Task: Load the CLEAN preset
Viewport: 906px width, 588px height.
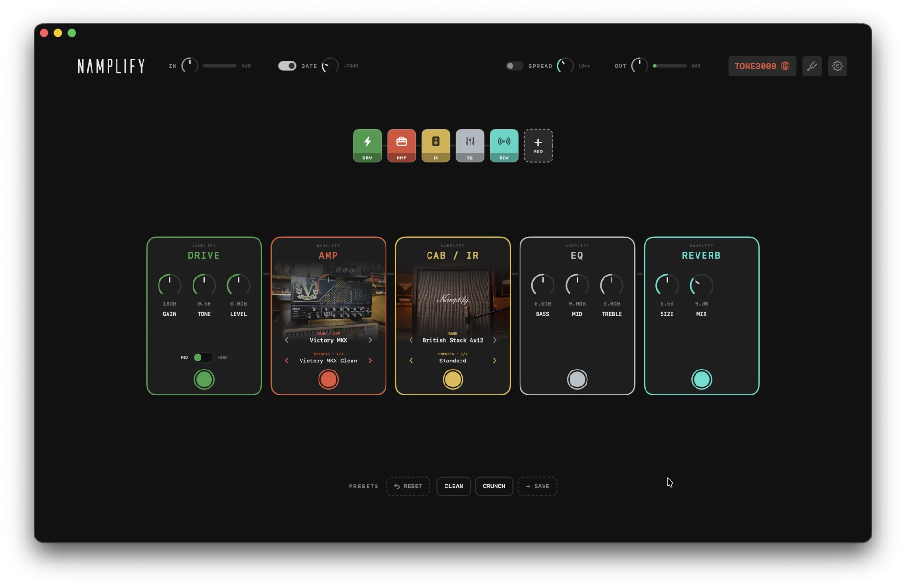Action: (453, 486)
